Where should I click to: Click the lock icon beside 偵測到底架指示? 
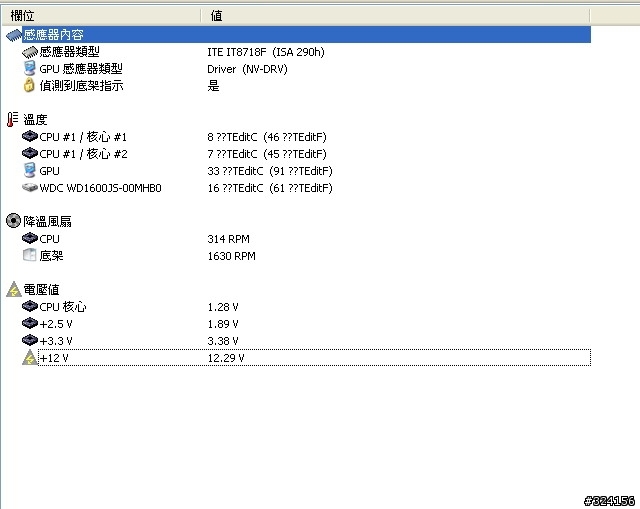[x=29, y=85]
